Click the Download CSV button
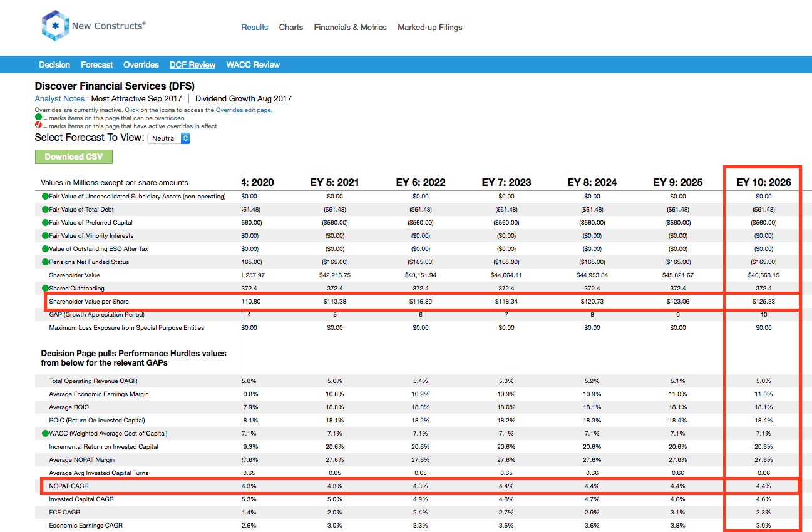 click(74, 156)
